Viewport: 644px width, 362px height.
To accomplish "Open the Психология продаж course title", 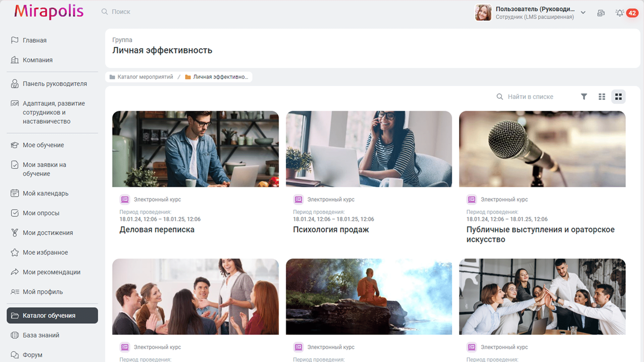I will tap(331, 230).
